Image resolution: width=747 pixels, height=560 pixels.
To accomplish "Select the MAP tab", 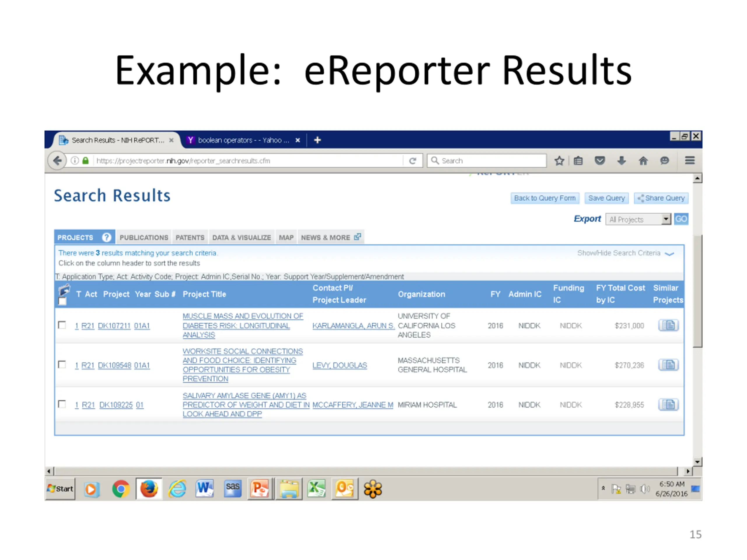I will click(x=286, y=238).
